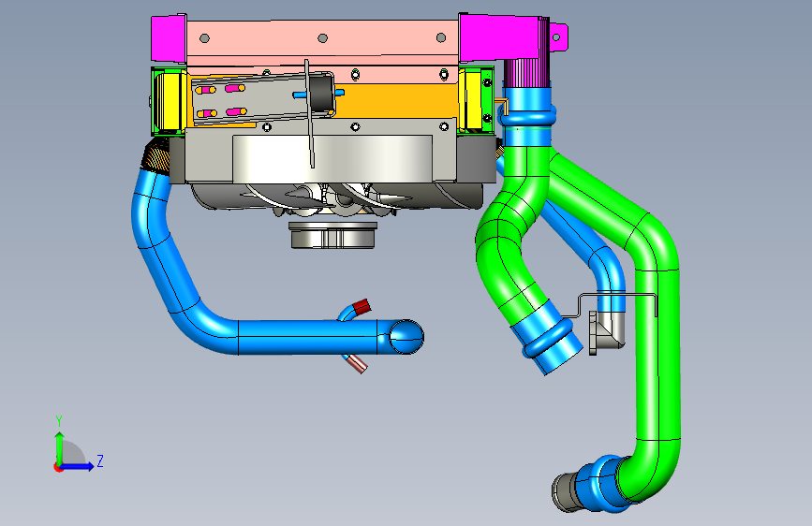The height and width of the screenshot is (526, 812).
Task: Select the gray fan shroud housing
Action: [x=332, y=158]
